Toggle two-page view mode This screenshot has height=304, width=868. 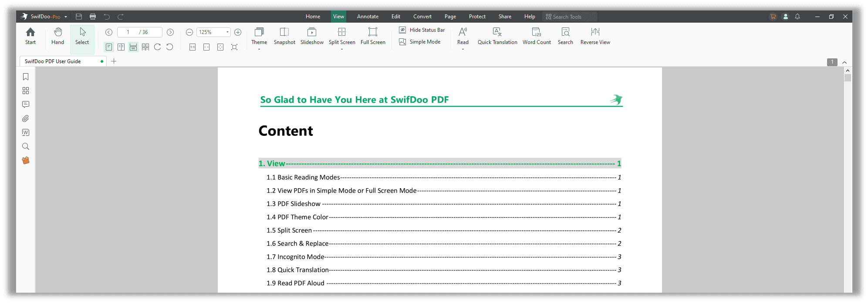click(121, 47)
